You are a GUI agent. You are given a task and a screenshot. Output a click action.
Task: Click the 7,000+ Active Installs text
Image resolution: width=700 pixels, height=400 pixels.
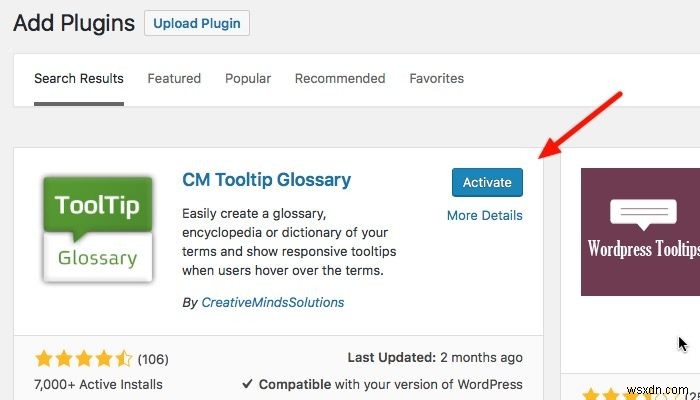coord(99,384)
